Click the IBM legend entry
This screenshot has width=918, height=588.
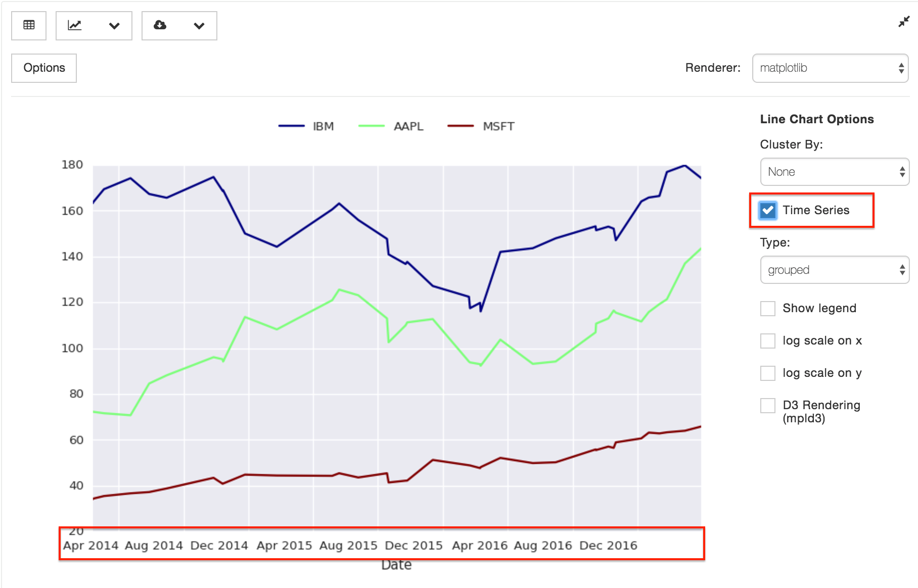coord(306,126)
